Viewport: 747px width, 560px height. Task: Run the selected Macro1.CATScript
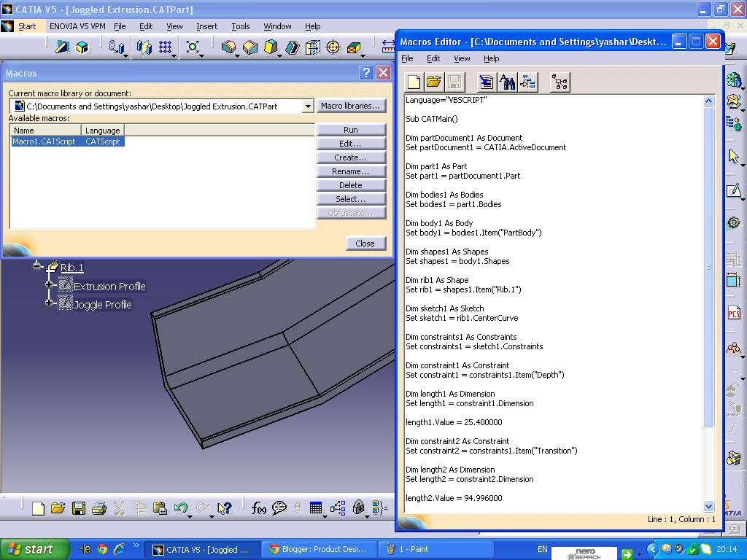click(x=351, y=129)
